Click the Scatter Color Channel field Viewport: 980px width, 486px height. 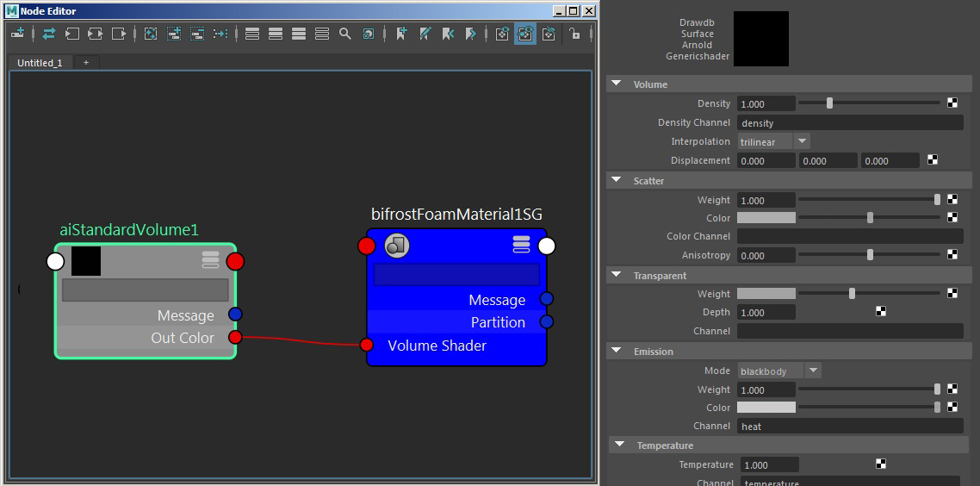click(850, 236)
